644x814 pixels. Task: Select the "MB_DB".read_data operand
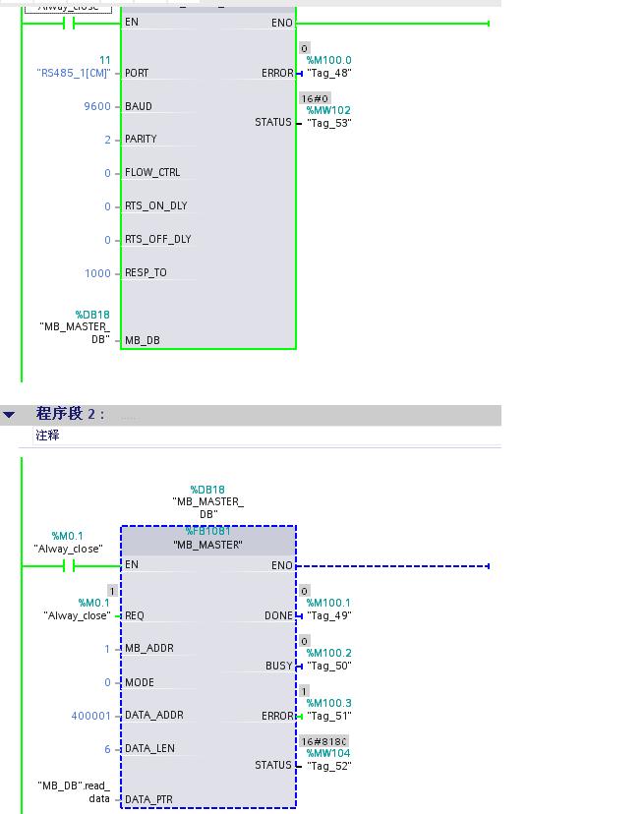(73, 792)
